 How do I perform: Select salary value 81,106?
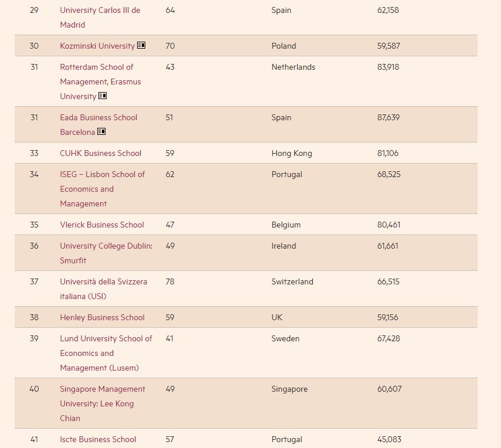[x=388, y=154]
